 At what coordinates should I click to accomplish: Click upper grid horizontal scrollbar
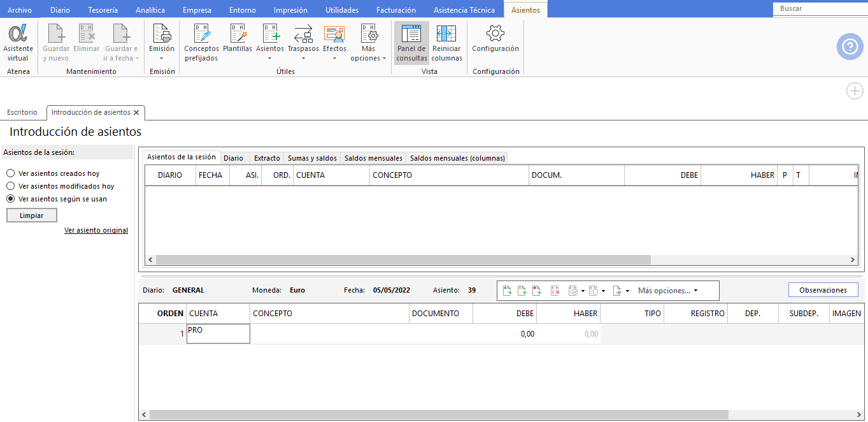click(403, 260)
